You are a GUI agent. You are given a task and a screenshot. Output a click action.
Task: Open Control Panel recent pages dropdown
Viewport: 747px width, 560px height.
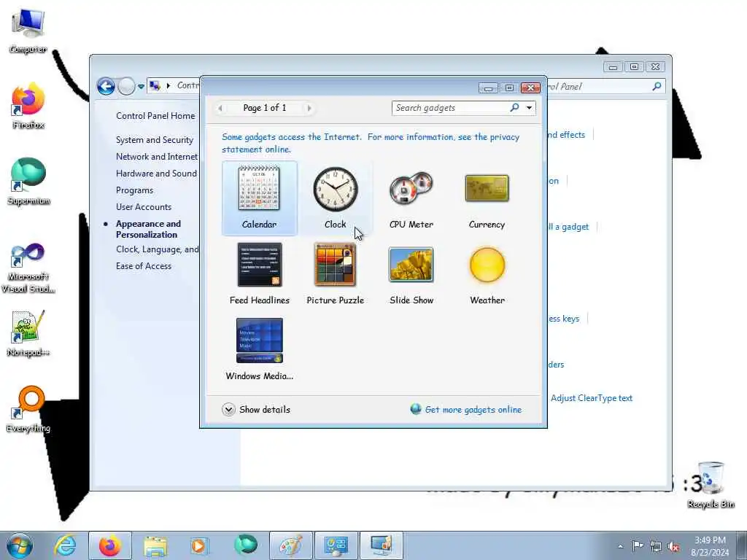pos(141,87)
